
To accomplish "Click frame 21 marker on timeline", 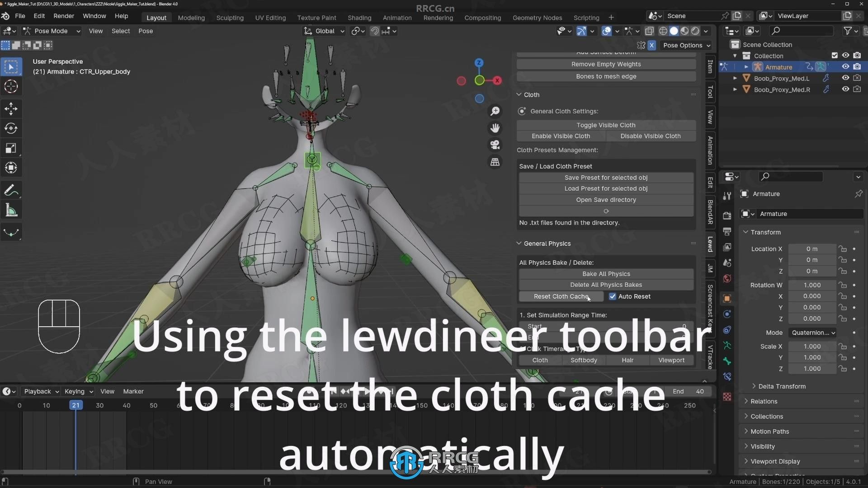I will click(x=75, y=405).
